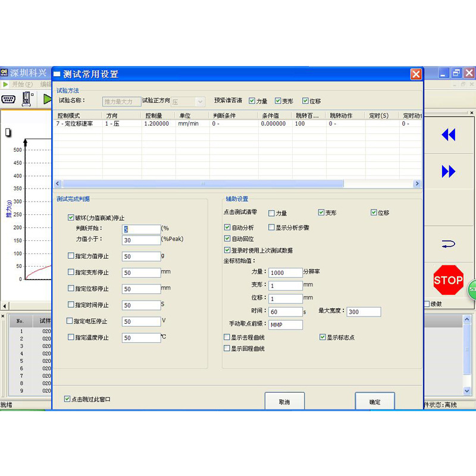Click the small page icon above the chart

point(8,132)
